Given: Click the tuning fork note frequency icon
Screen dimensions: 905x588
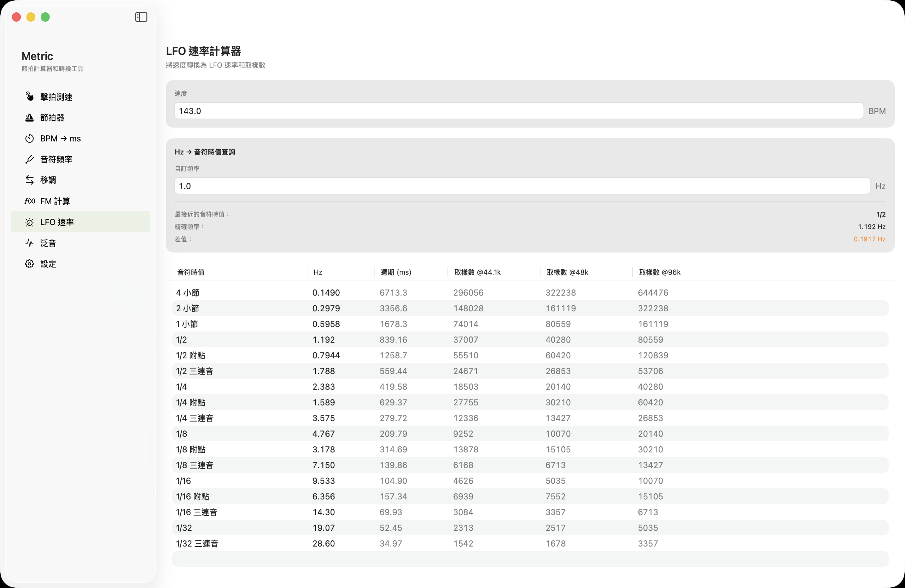Looking at the screenshot, I should (x=29, y=159).
